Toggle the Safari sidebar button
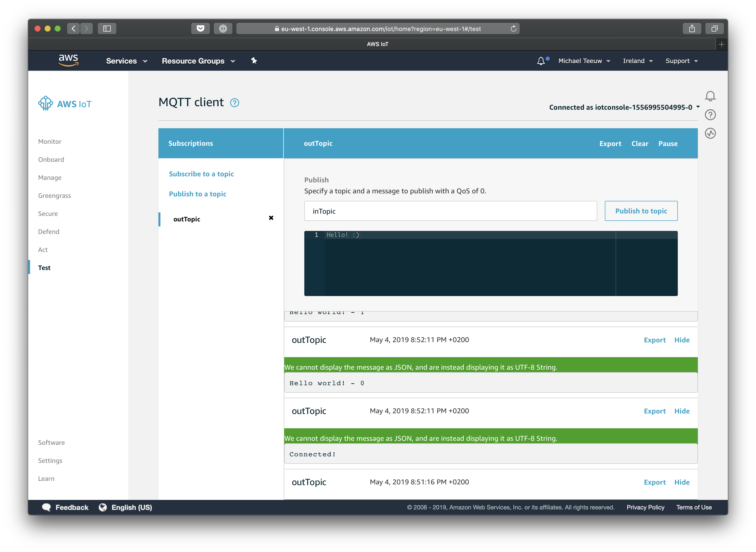756x552 pixels. click(107, 29)
